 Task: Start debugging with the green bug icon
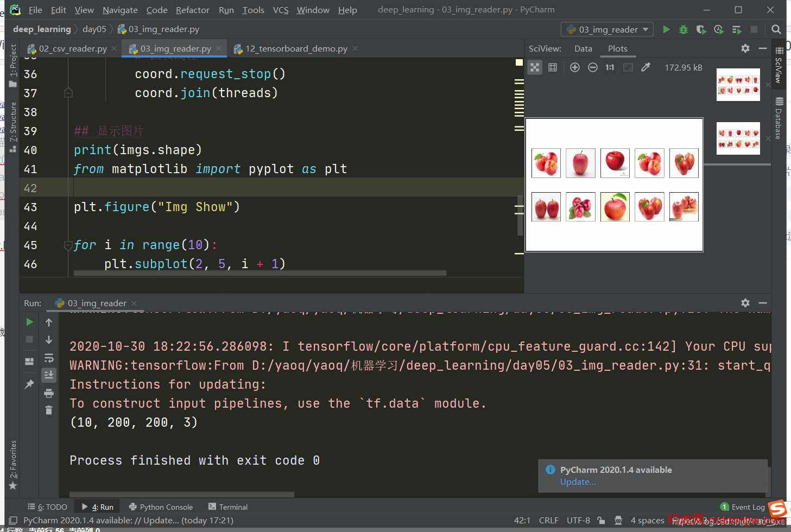[684, 29]
